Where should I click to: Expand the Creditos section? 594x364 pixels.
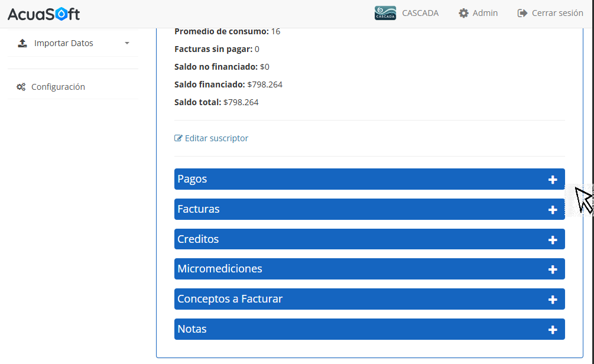(x=369, y=239)
